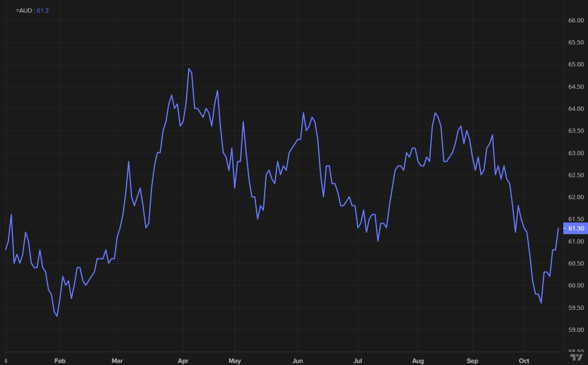Click the 65.50 price axis label

click(576, 42)
